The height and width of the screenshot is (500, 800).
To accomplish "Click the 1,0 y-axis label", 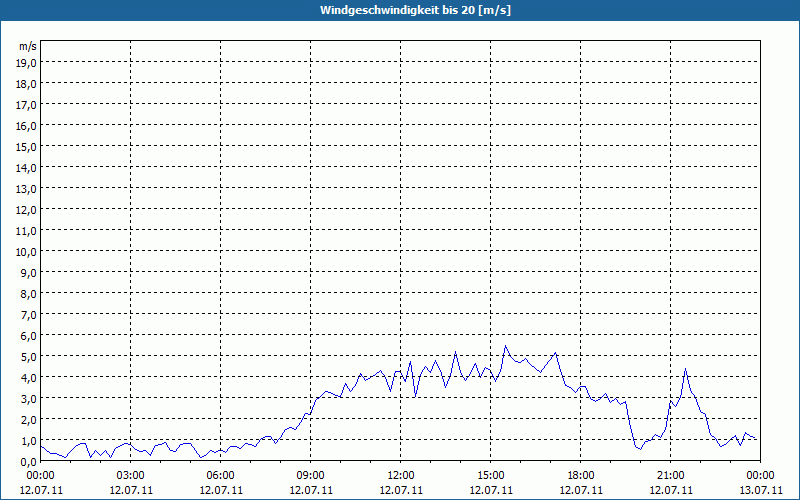I will tap(29, 441).
